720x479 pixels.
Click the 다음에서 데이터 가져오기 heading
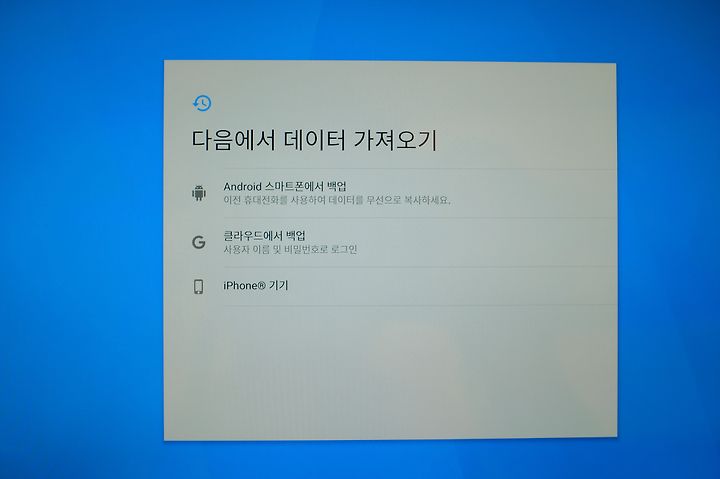(314, 140)
